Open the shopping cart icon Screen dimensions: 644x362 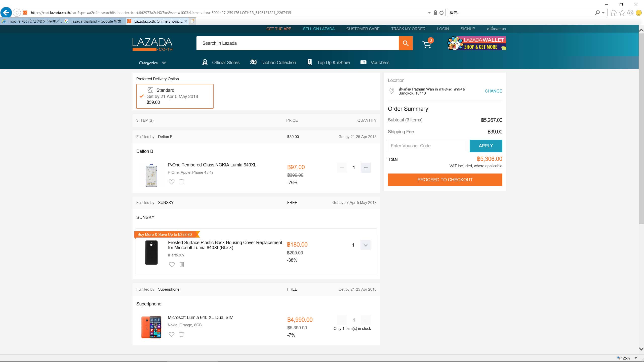point(427,44)
